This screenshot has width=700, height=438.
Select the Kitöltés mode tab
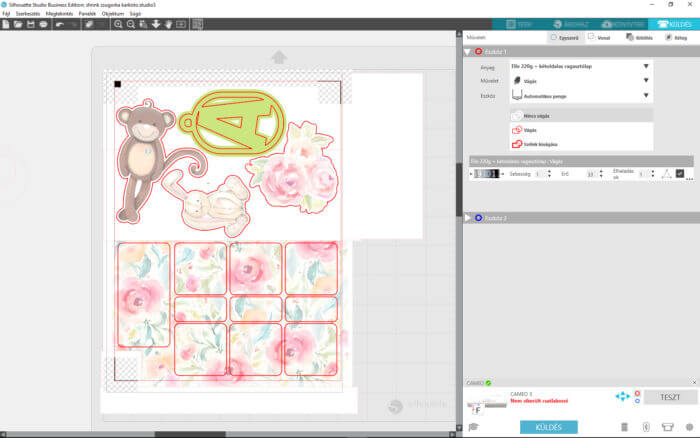(639, 38)
